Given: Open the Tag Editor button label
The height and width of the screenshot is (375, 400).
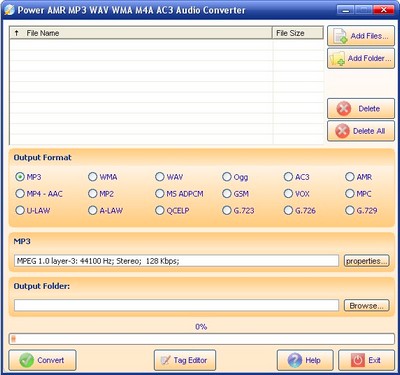Looking at the screenshot, I should point(190,360).
